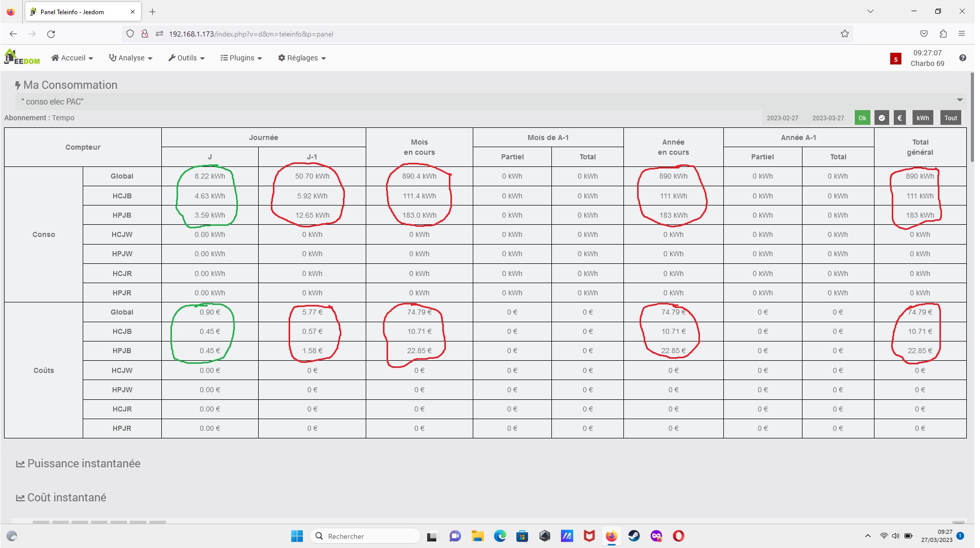Bookmark page with star icon
Image resolution: width=980 pixels, height=548 pixels.
click(845, 34)
